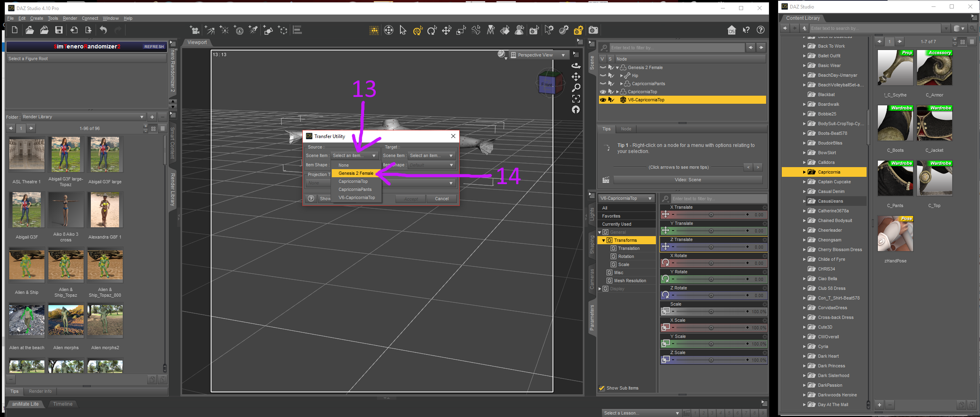Image resolution: width=980 pixels, height=417 pixels.
Task: Click the question-mark Help icon in the toolbar
Action: point(760,30)
